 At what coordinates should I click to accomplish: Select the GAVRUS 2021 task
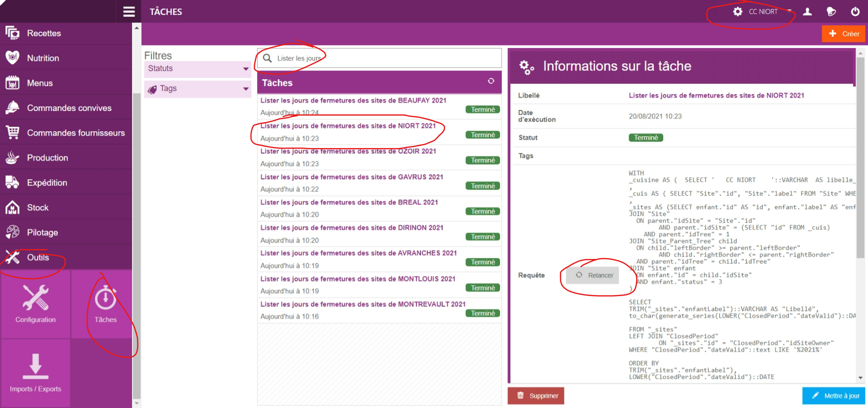(x=379, y=183)
